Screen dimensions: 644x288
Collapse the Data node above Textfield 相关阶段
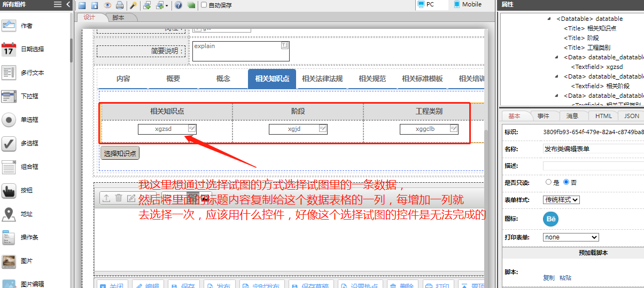[x=556, y=76]
